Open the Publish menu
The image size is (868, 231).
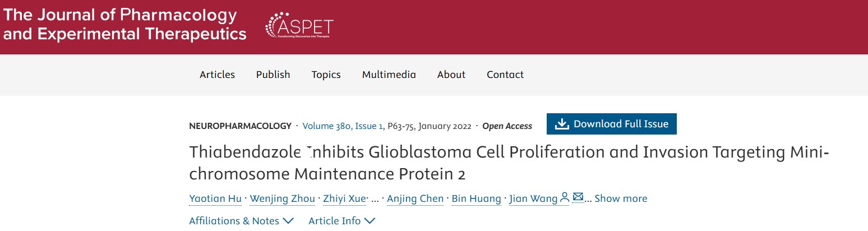tap(273, 75)
